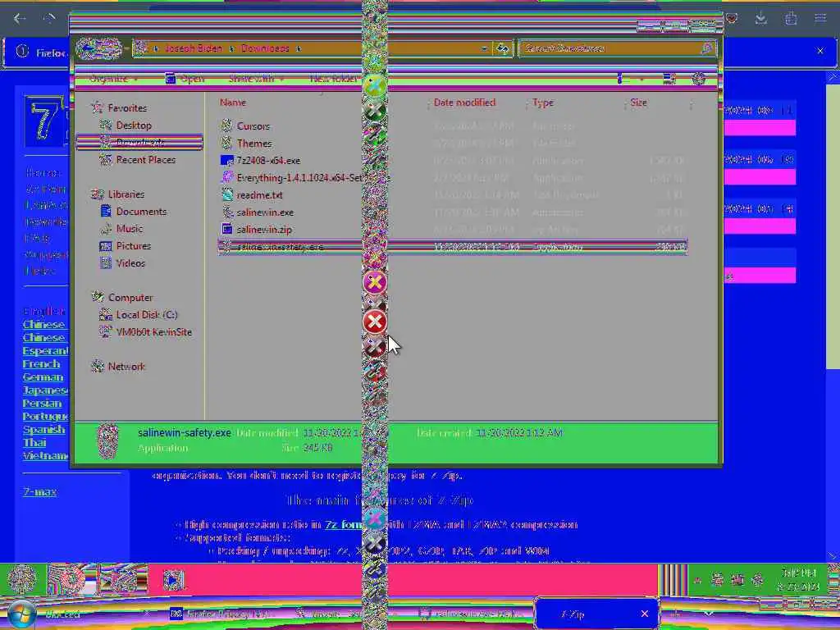Open Explorer help with the question icon

tap(699, 80)
